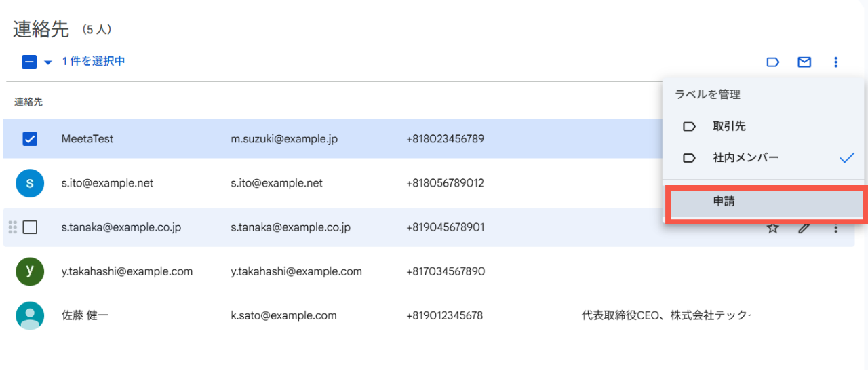Click the y.takahashi@example.com email cell

point(296,271)
